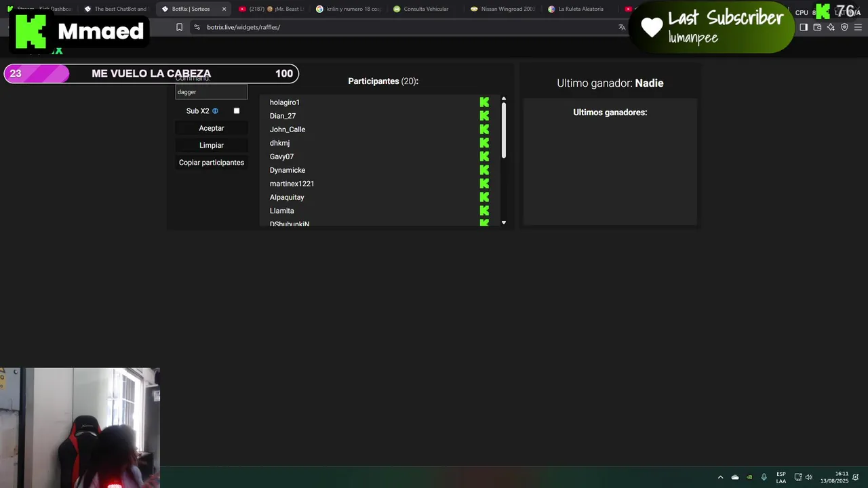Open site information icon before URL
Viewport: 868px width, 488px height.
[x=197, y=27]
